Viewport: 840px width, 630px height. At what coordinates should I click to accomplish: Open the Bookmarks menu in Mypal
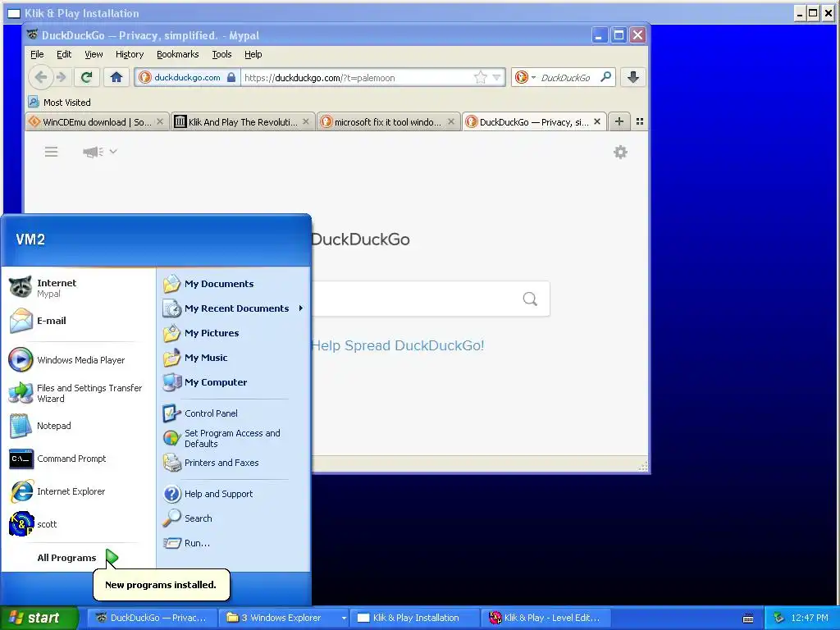tap(177, 54)
